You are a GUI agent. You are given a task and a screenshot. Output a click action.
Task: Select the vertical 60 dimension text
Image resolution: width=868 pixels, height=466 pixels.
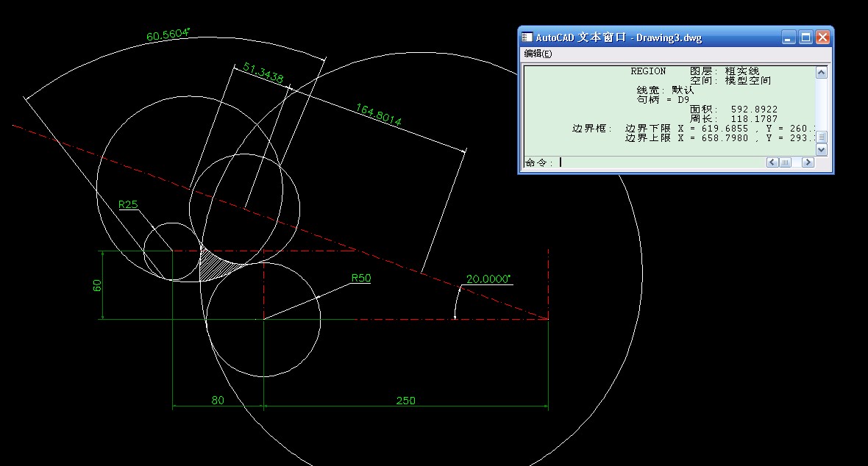click(x=97, y=286)
